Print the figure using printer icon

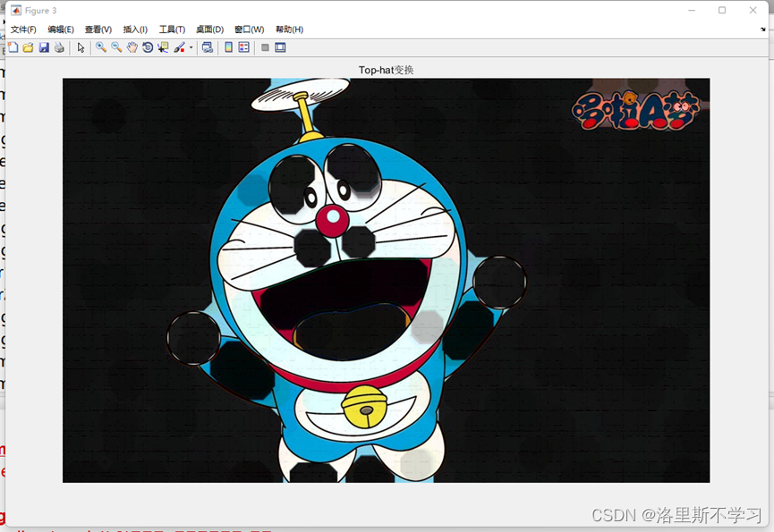[x=59, y=47]
